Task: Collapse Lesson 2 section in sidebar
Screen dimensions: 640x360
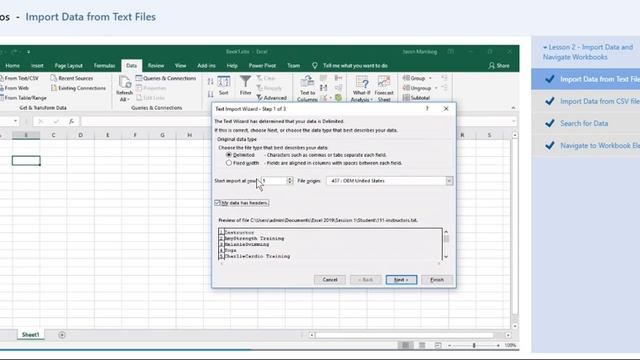Action: coord(545,47)
